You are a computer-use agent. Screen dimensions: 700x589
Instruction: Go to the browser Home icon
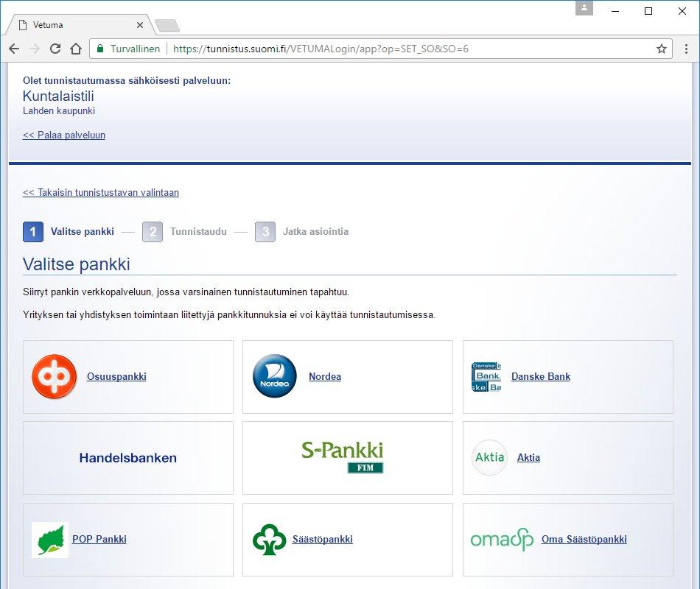click(76, 49)
